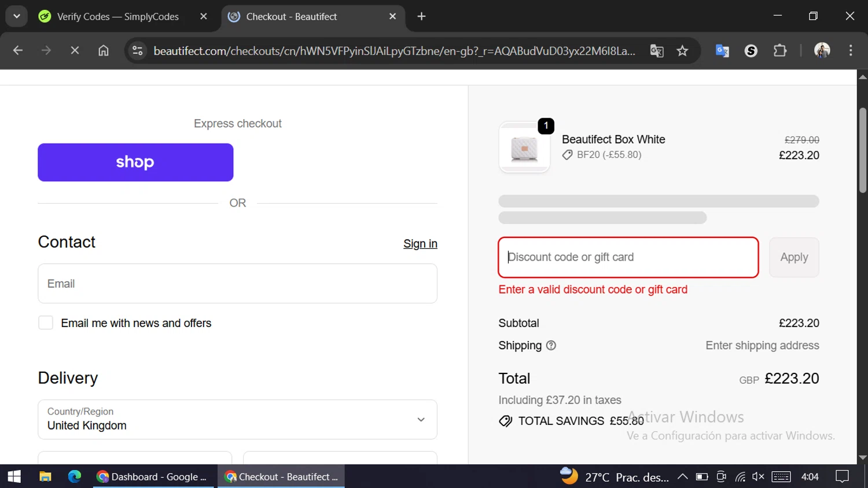Translate this page icon in address bar
The width and height of the screenshot is (868, 488).
657,51
